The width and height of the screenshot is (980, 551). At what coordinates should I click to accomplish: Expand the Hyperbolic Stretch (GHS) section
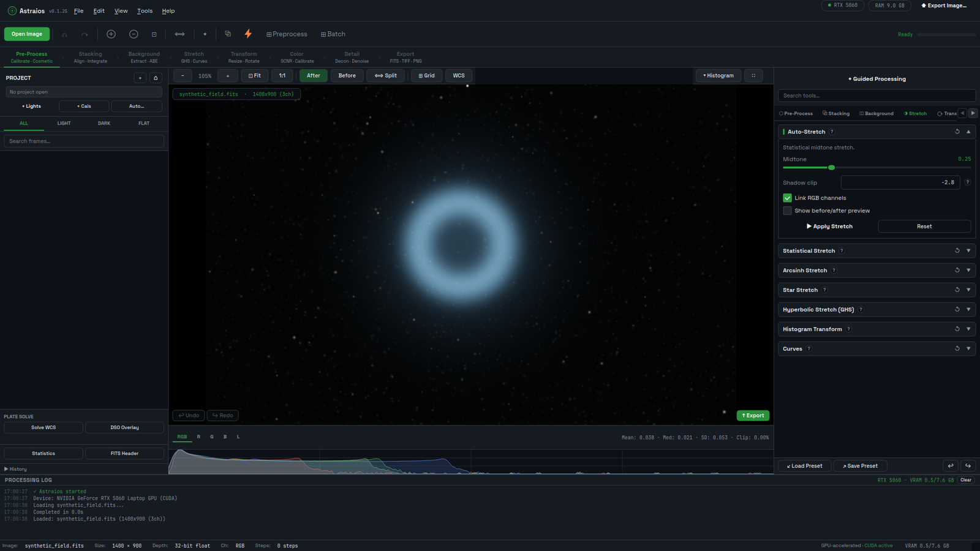coord(968,310)
